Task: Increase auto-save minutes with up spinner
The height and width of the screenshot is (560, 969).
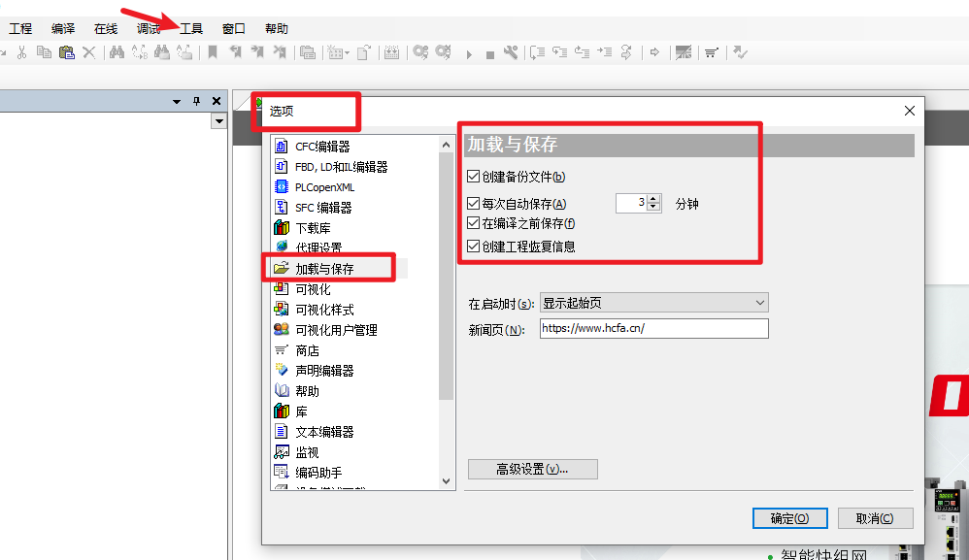Action: coord(653,199)
